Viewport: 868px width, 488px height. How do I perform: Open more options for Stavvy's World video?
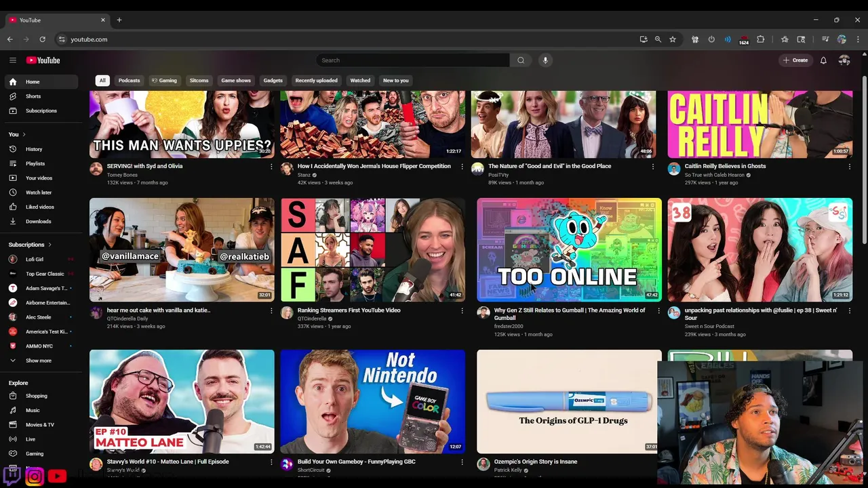tap(271, 462)
